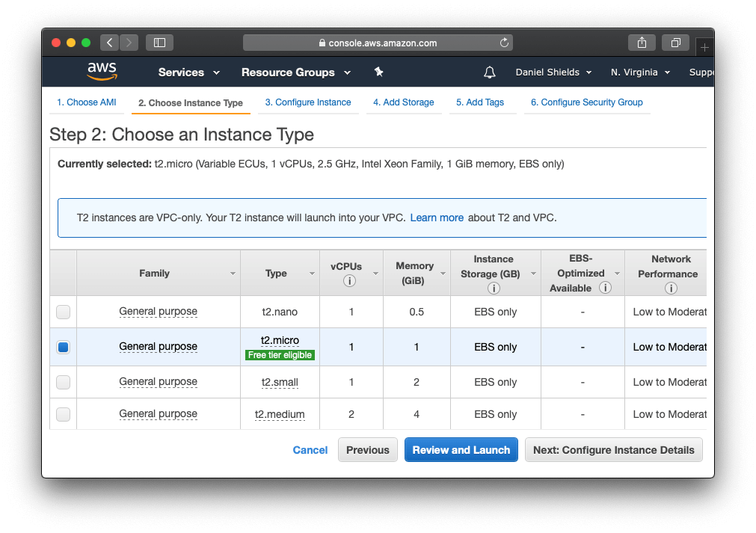Select the t2.medium instance checkbox

pos(64,414)
